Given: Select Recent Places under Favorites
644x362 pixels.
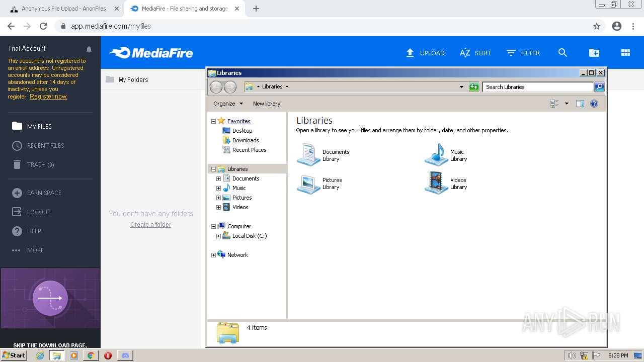Looking at the screenshot, I should pos(245,150).
